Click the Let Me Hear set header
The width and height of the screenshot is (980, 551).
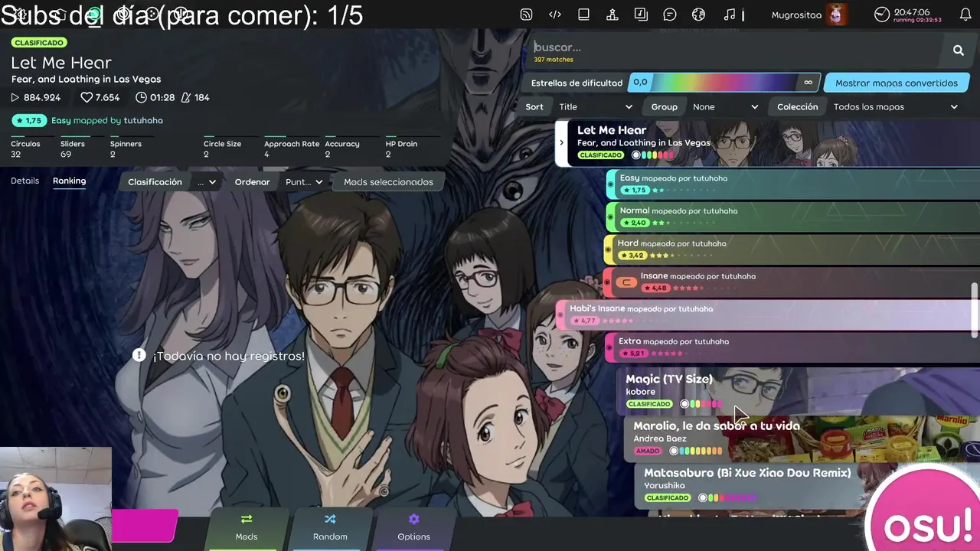click(x=768, y=142)
